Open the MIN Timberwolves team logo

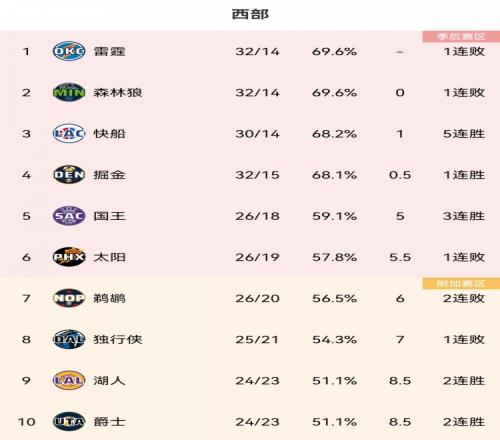69,92
